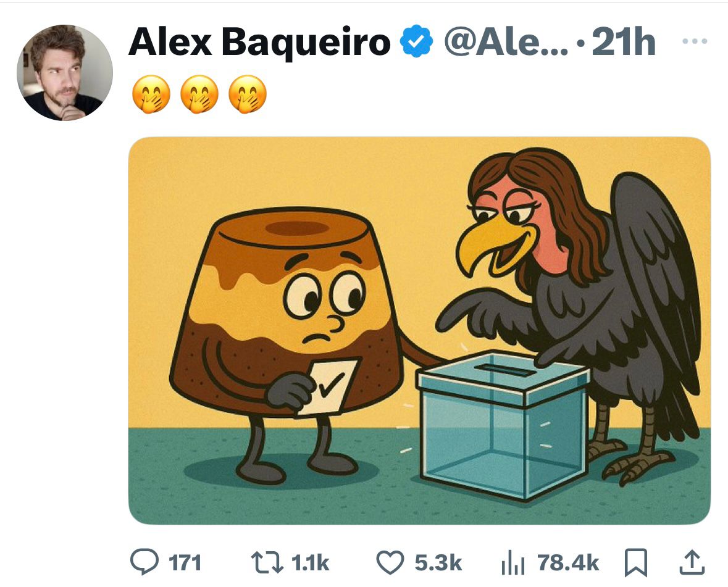This screenshot has height=587, width=728.
Task: Click the reply speech bubble icon
Action: click(x=144, y=562)
